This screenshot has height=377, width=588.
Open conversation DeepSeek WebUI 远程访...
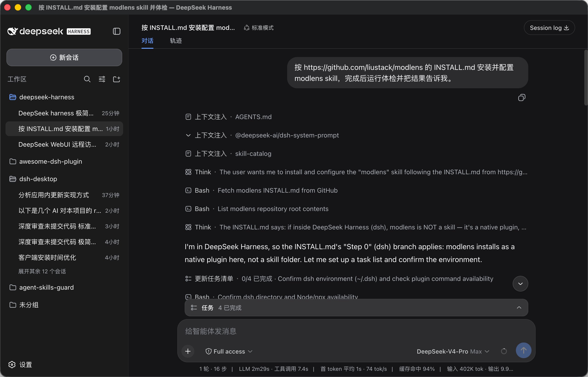pyautogui.click(x=64, y=144)
